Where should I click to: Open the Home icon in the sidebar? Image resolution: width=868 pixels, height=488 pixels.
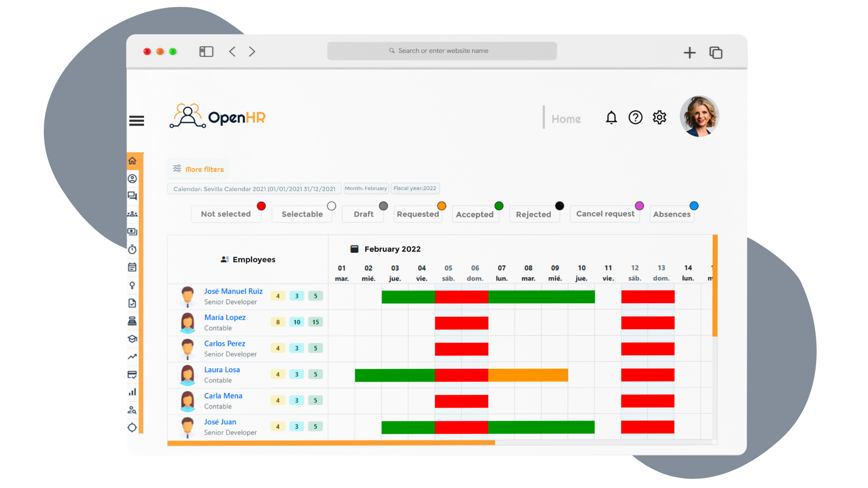[x=132, y=160]
